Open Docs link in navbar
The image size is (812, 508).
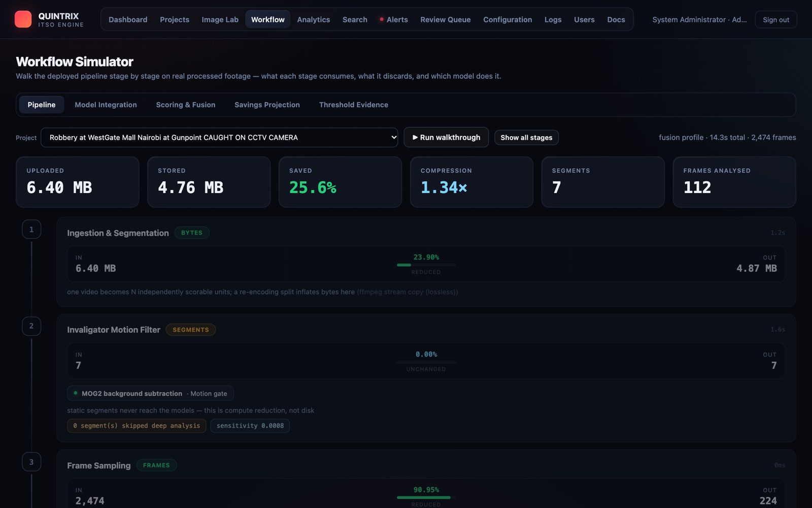pos(616,19)
